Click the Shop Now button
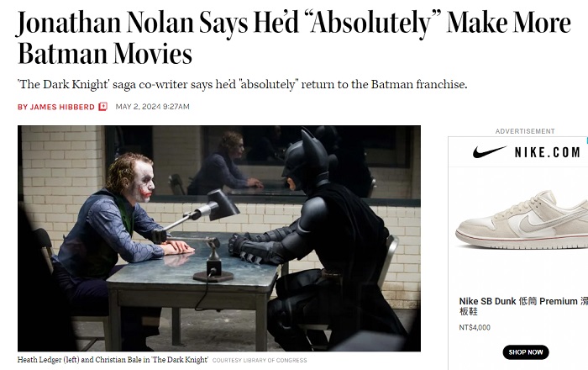The width and height of the screenshot is (588, 370). click(525, 352)
